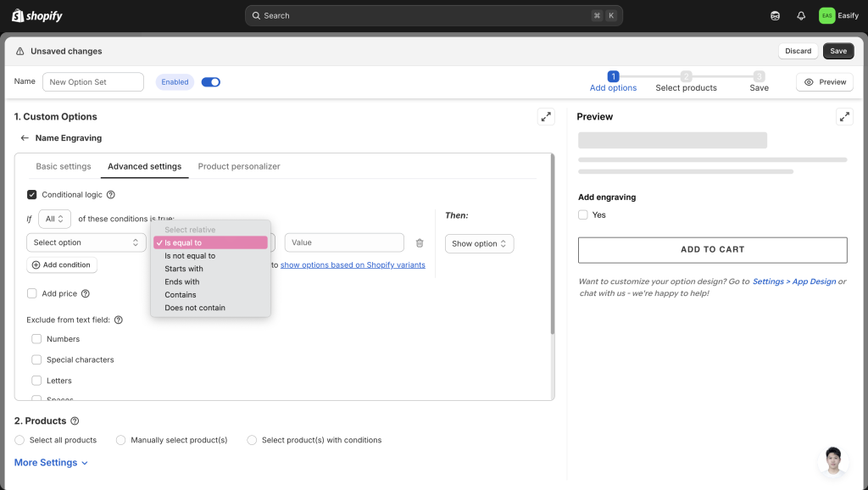Screen dimensions: 868x490
Task: Open the notifications bell
Action: click(801, 16)
